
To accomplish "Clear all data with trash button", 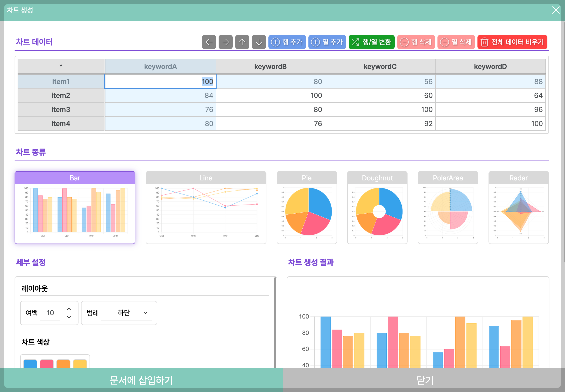I will [512, 42].
